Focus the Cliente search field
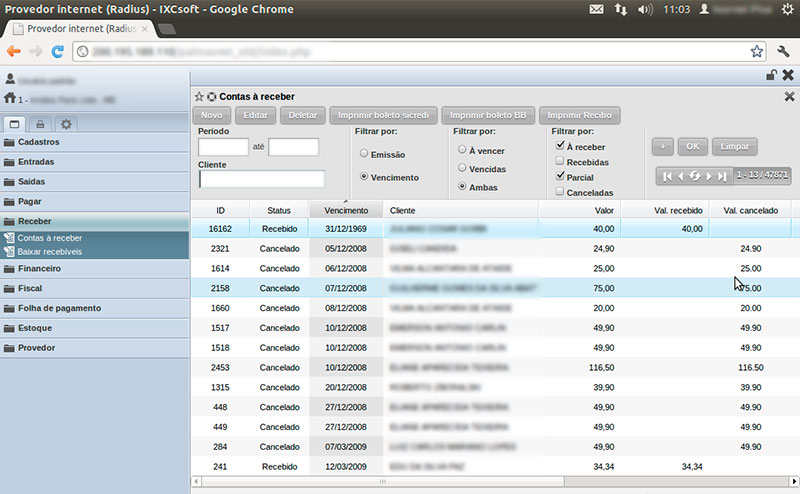This screenshot has height=494, width=800. (x=262, y=179)
